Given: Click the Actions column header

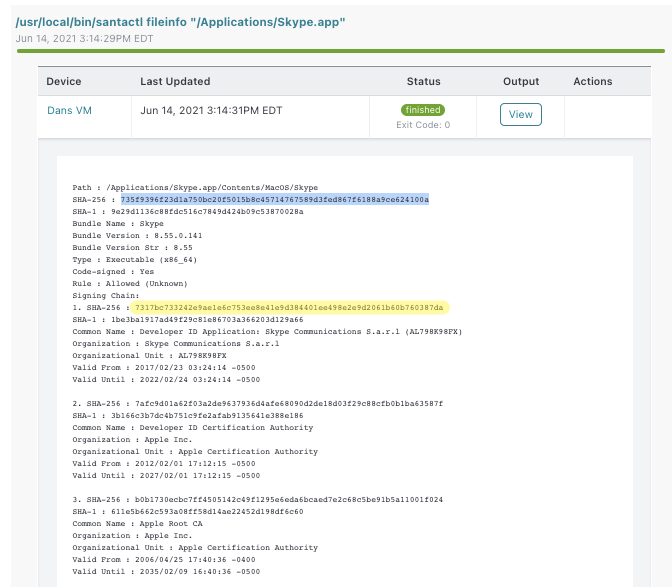Looking at the screenshot, I should 593,81.
